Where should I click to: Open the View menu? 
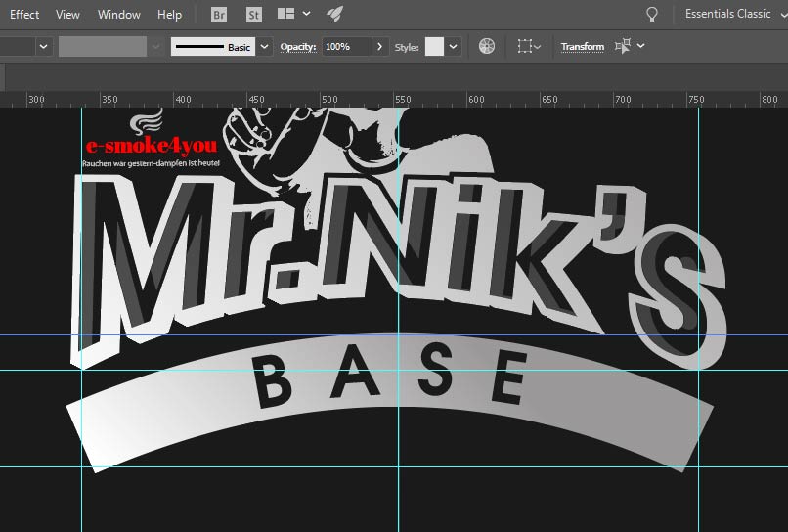67,15
